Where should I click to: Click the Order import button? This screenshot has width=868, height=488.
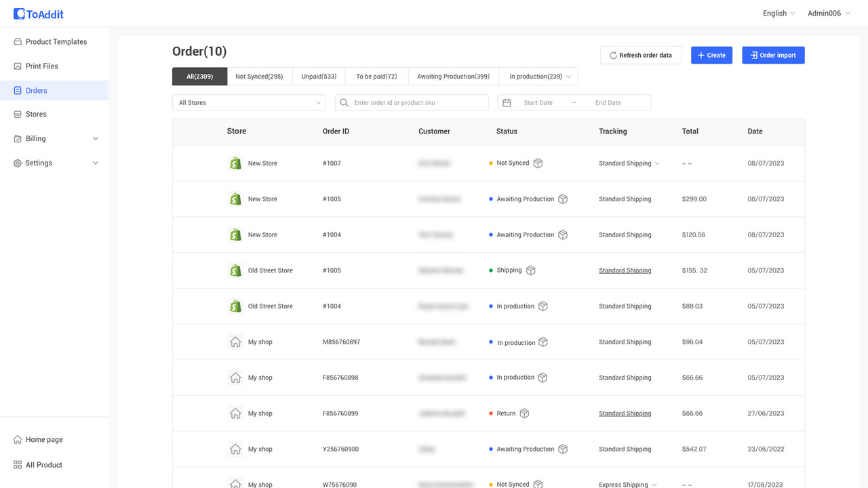[773, 56]
